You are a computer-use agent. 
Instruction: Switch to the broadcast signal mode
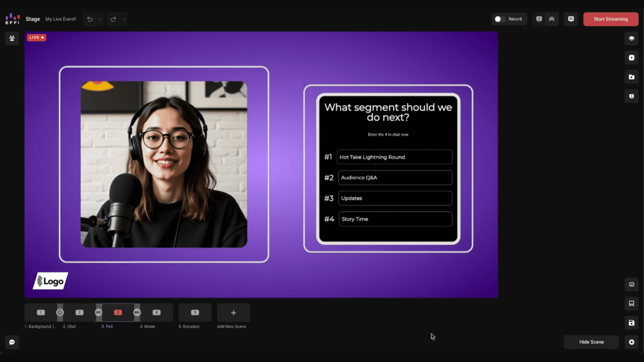(551, 19)
